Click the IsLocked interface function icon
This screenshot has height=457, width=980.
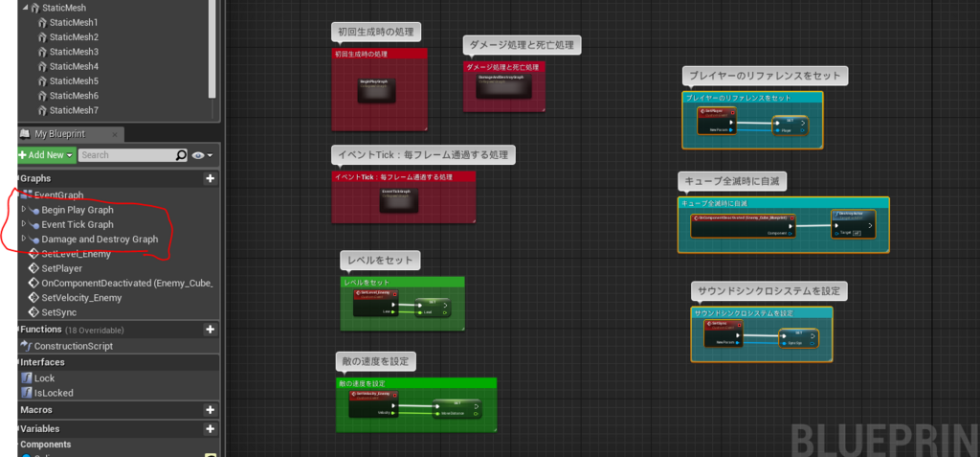(27, 393)
